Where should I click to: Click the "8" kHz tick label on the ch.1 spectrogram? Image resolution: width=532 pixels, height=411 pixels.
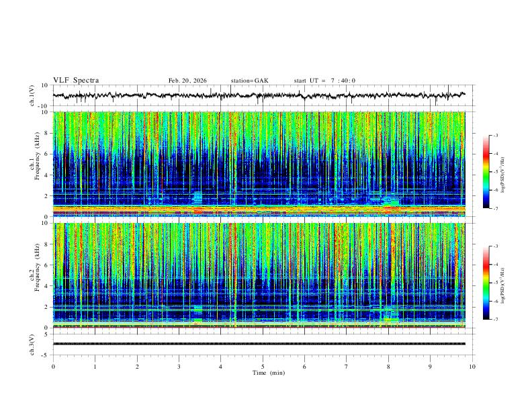click(46, 133)
